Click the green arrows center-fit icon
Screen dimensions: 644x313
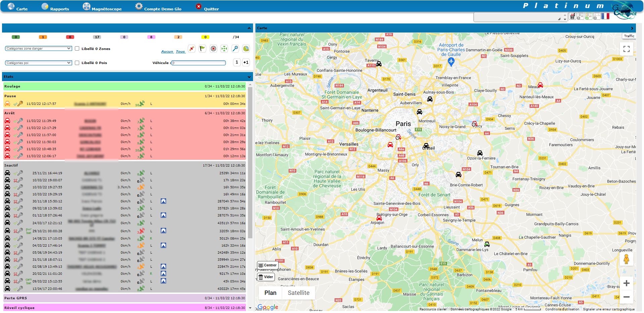tap(224, 49)
